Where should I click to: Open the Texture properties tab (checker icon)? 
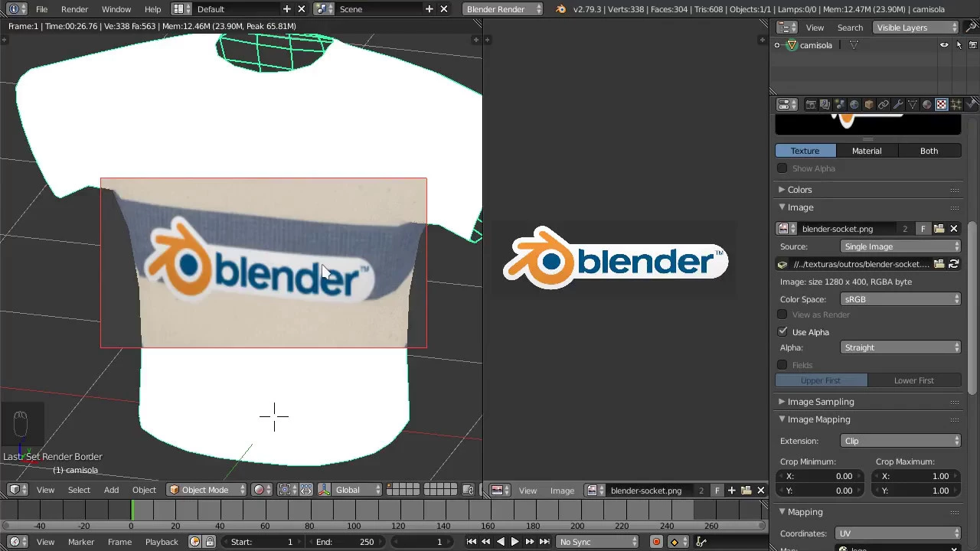click(x=942, y=104)
